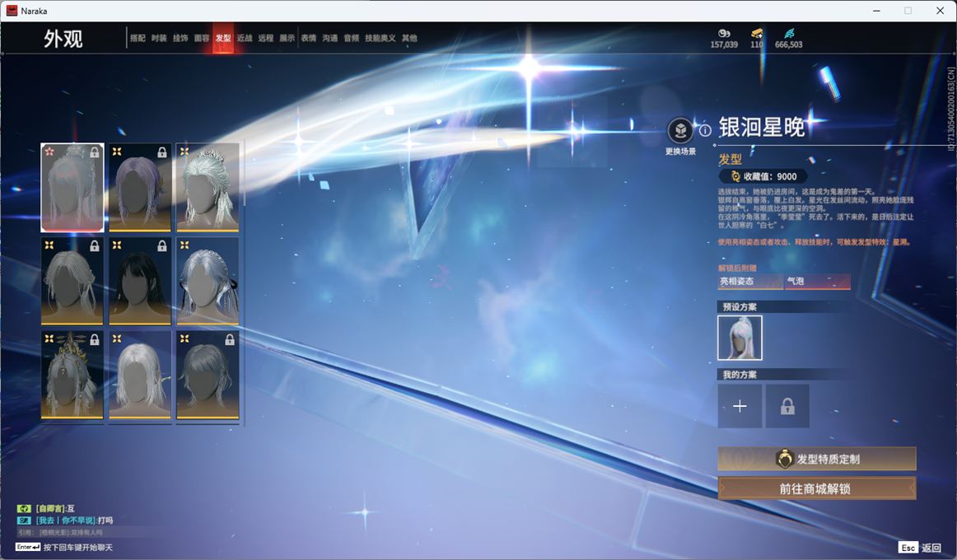Switch to the 表情 tab
The width and height of the screenshot is (957, 560).
pos(309,38)
